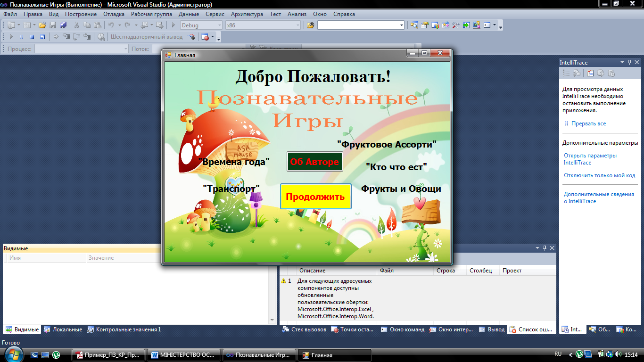
Task: Click the Save icon in toolbar
Action: click(x=53, y=25)
